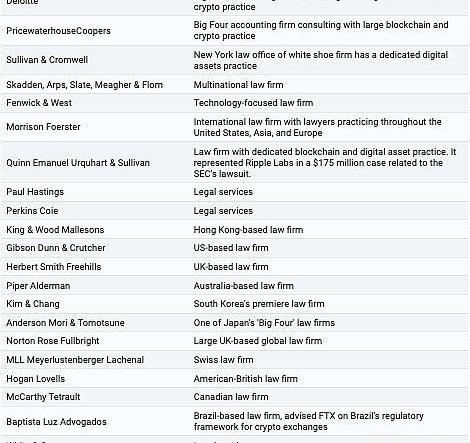
Task: Click King & Wood Mallesons
Action: pyautogui.click(x=55, y=230)
